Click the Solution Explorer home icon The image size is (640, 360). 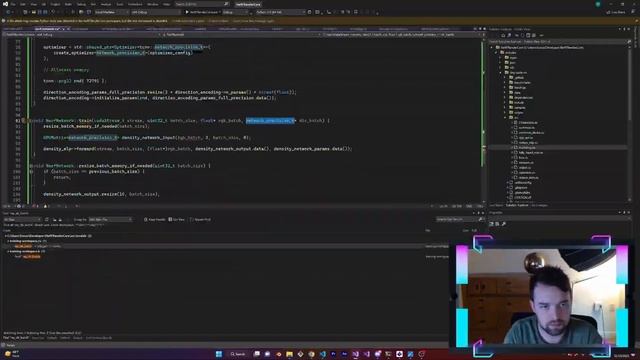point(503,36)
